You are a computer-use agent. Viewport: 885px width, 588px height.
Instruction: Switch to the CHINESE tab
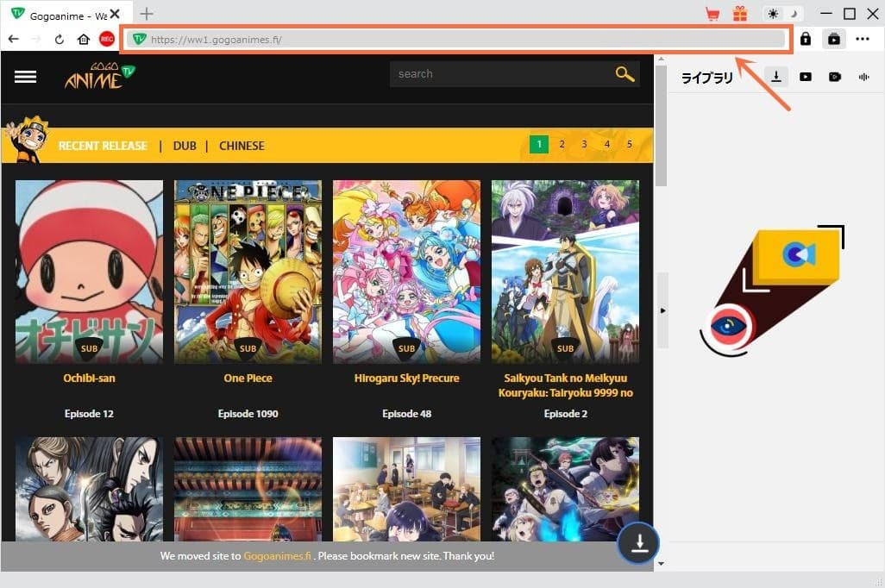click(242, 146)
